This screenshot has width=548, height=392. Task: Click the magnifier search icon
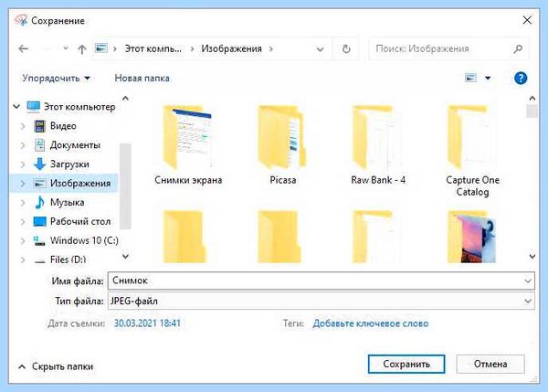tap(518, 49)
